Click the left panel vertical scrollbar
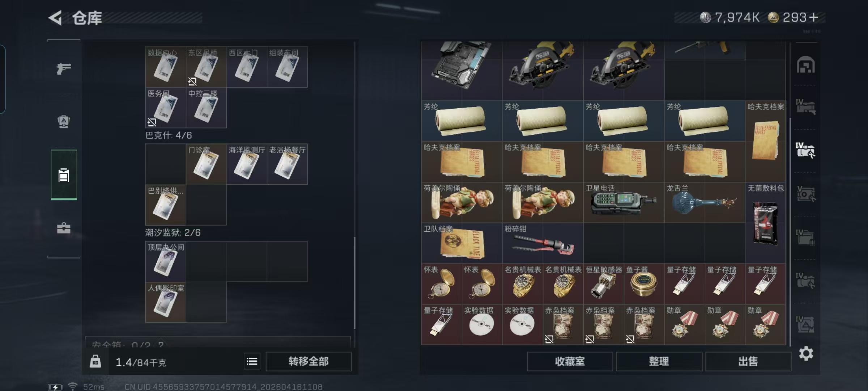868x391 pixels. coord(354,282)
